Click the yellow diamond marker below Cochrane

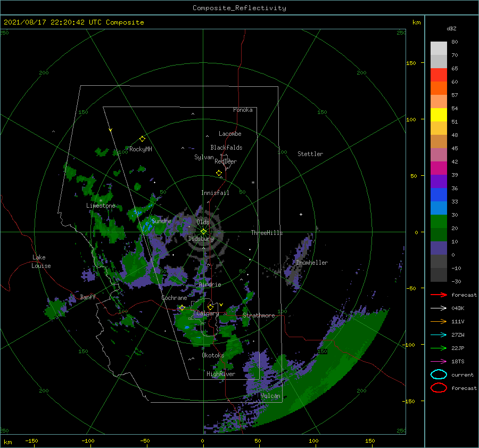pos(182,308)
